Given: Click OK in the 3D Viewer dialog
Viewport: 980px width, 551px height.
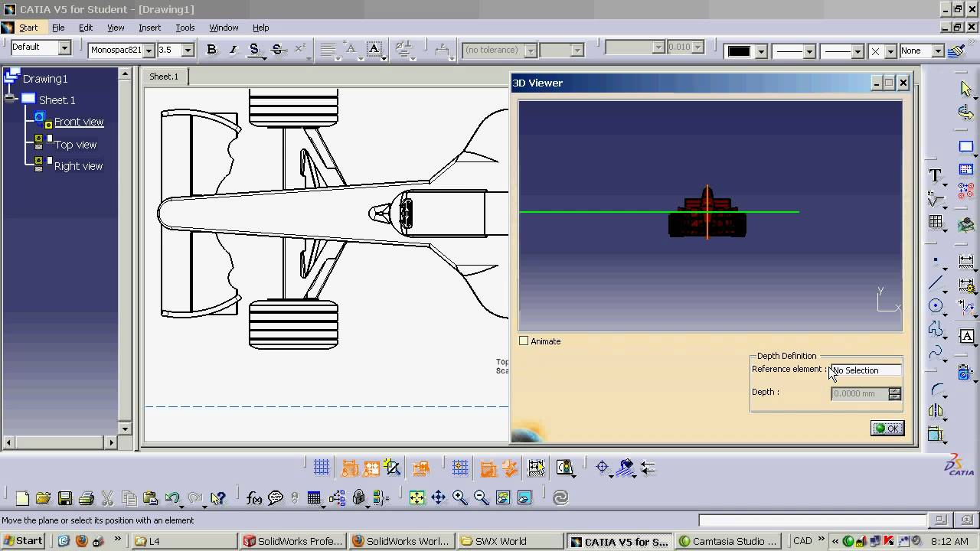Looking at the screenshot, I should pyautogui.click(x=887, y=429).
